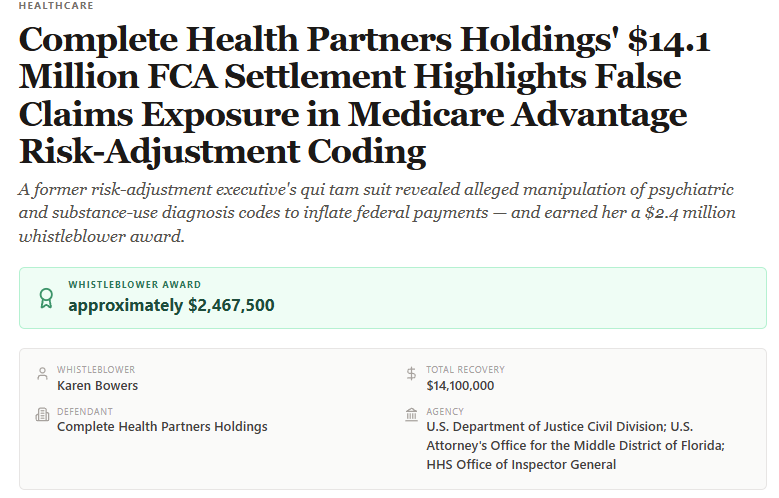Click the green whistleblower award banner
The height and width of the screenshot is (498, 779).
[x=392, y=298]
